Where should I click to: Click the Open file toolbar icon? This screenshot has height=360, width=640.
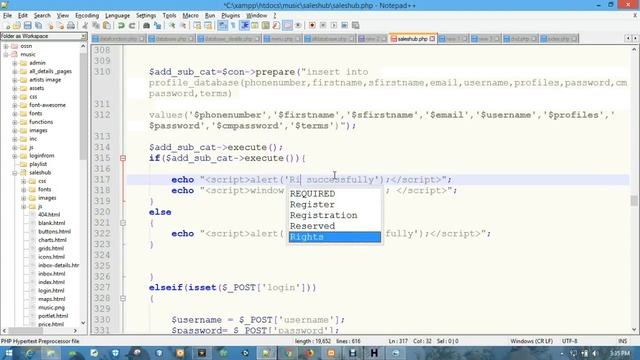pos(17,26)
